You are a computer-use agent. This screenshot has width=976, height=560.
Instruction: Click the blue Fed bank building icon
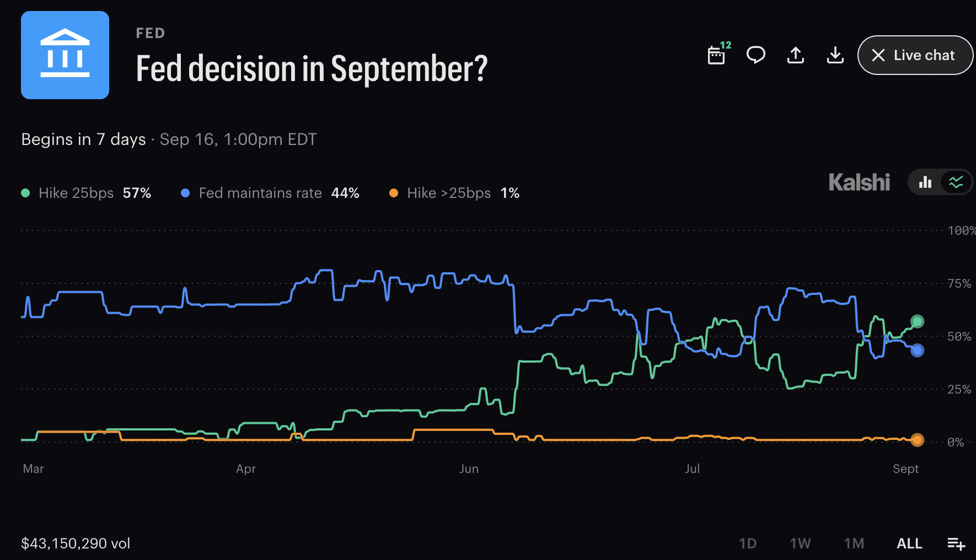[65, 55]
